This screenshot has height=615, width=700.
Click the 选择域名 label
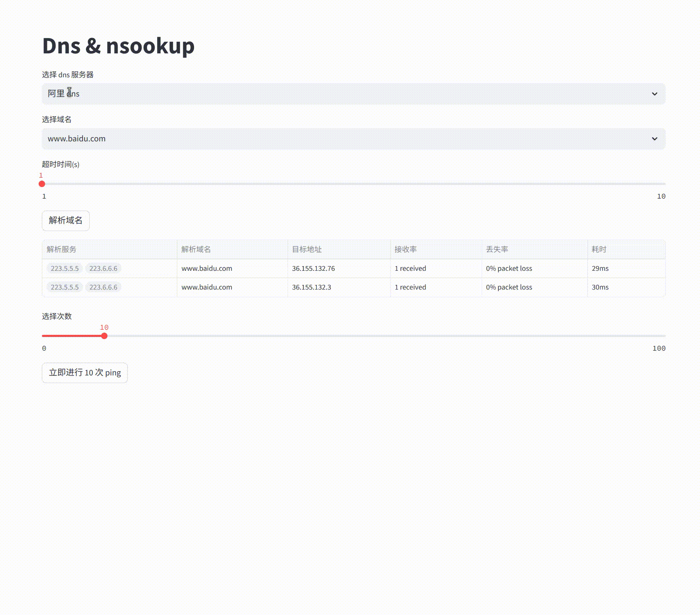(x=57, y=120)
